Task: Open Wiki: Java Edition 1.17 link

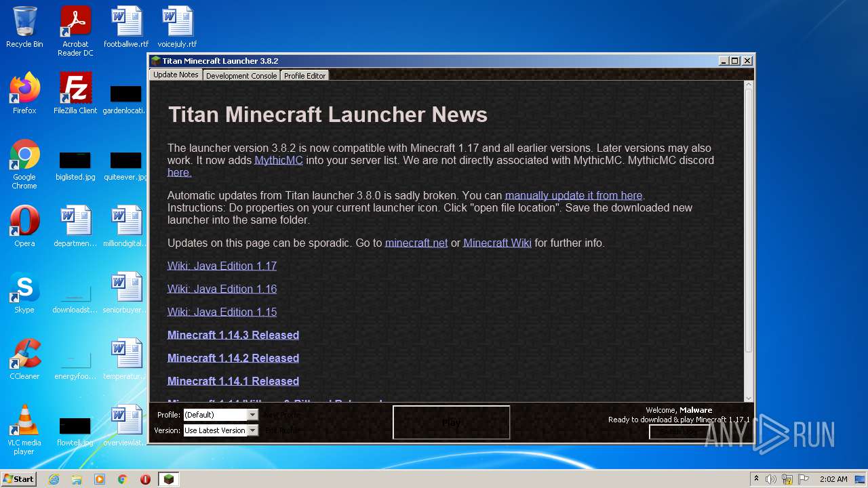Action: (x=222, y=266)
